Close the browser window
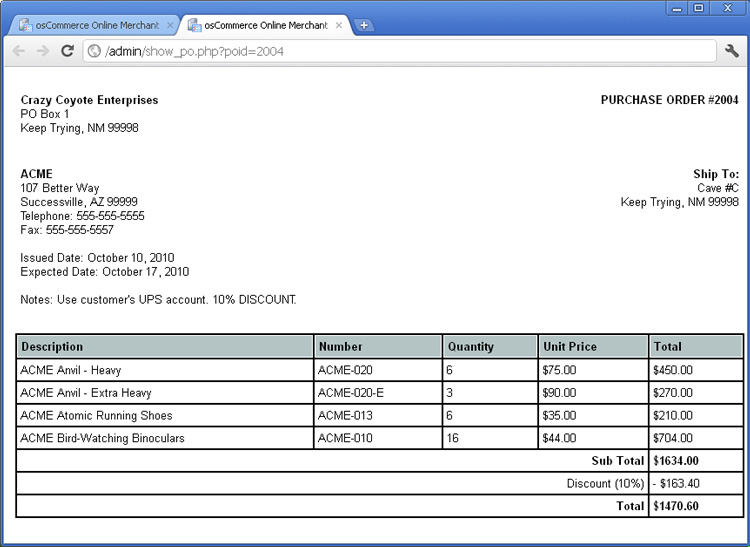The image size is (750, 547). (x=728, y=9)
